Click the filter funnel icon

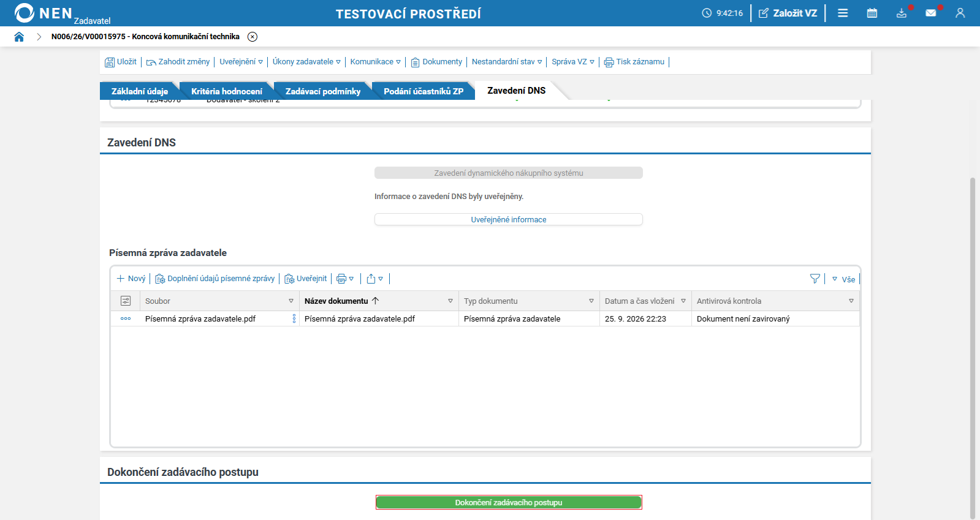(815, 279)
